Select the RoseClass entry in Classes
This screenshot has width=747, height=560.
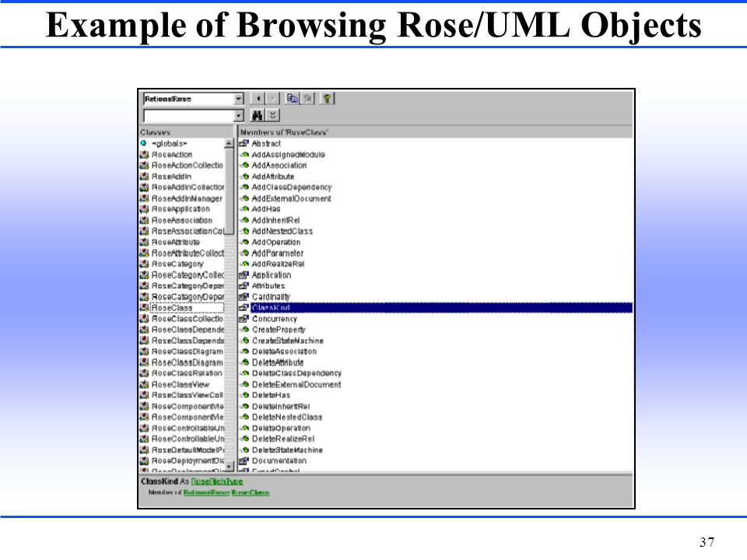(x=186, y=308)
